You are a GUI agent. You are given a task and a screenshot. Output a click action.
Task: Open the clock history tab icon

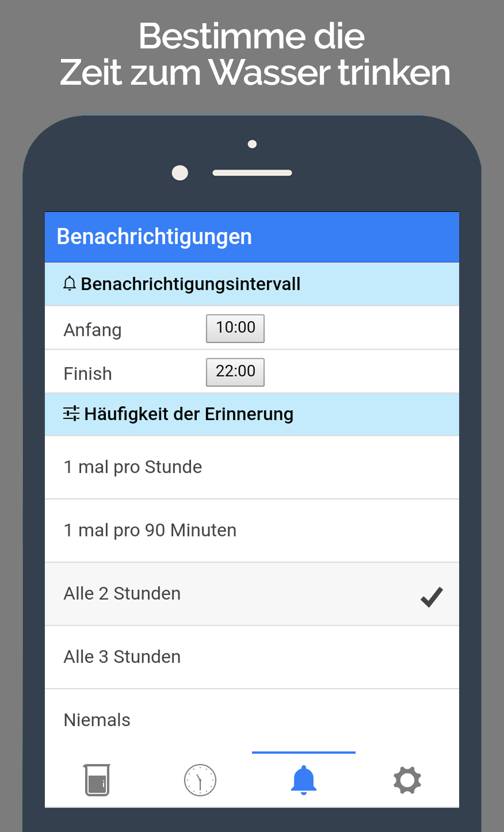tap(200, 780)
